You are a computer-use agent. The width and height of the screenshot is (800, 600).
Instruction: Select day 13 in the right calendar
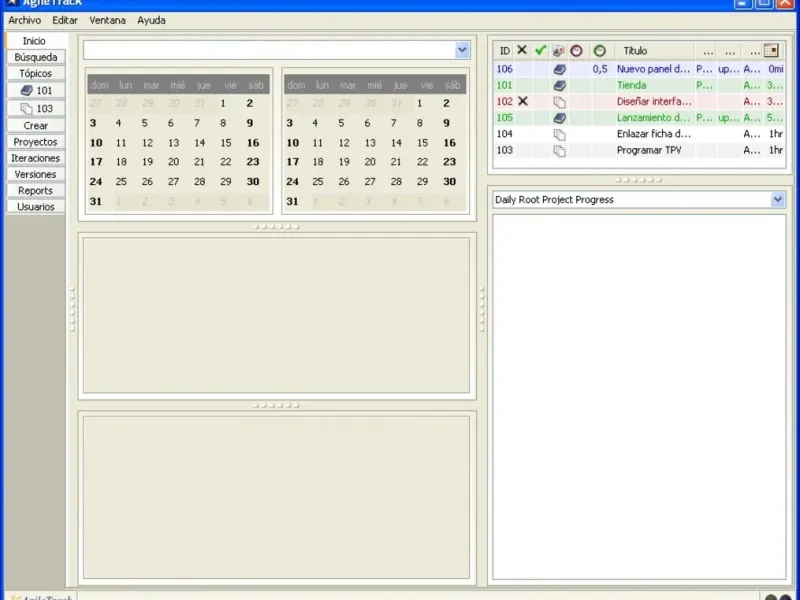(x=370, y=143)
